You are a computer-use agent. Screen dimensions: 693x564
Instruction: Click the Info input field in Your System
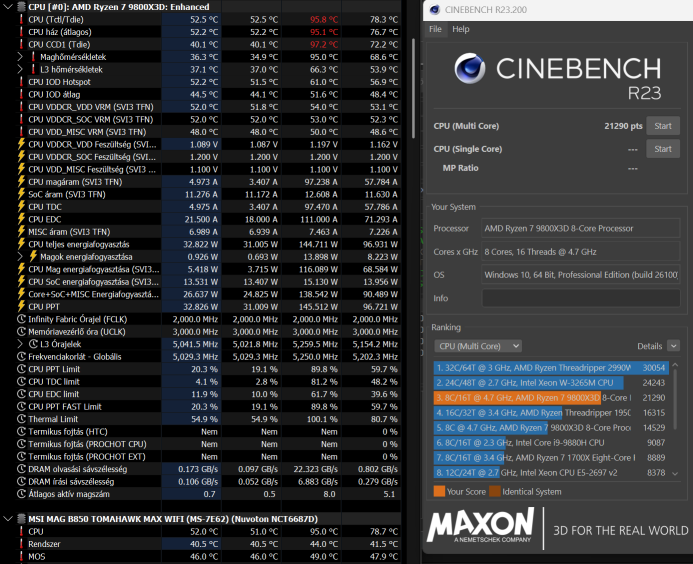pyautogui.click(x=580, y=298)
